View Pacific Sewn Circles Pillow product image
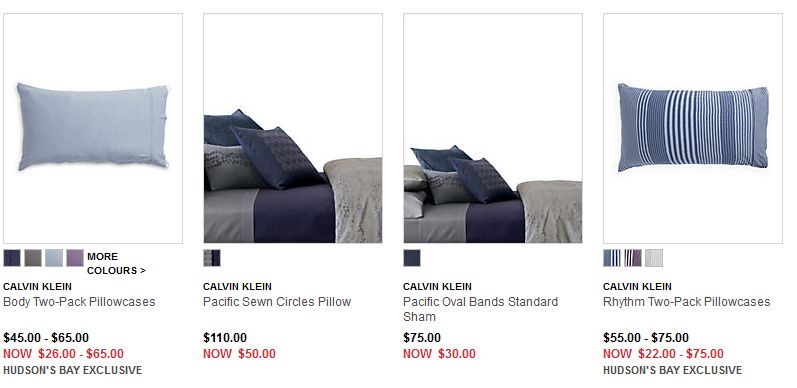 (293, 128)
